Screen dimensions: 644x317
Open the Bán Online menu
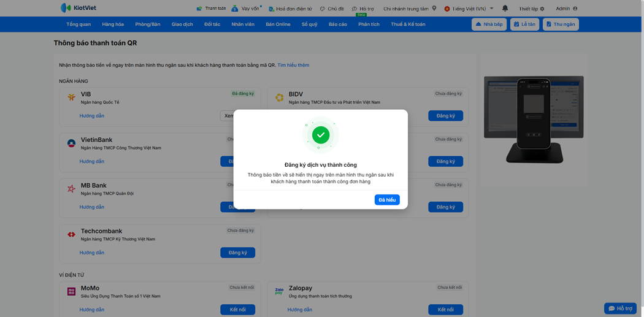pyautogui.click(x=278, y=25)
